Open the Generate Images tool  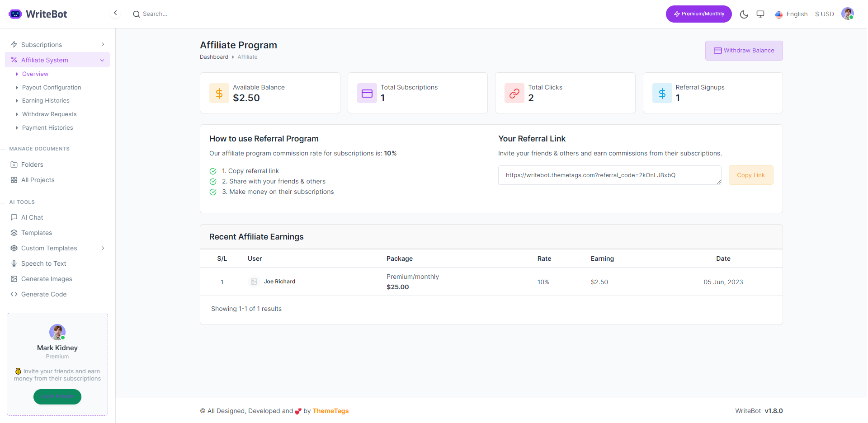(47, 279)
